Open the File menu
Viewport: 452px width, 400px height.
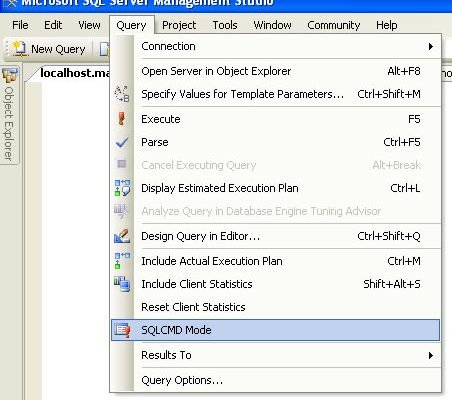pyautogui.click(x=20, y=25)
